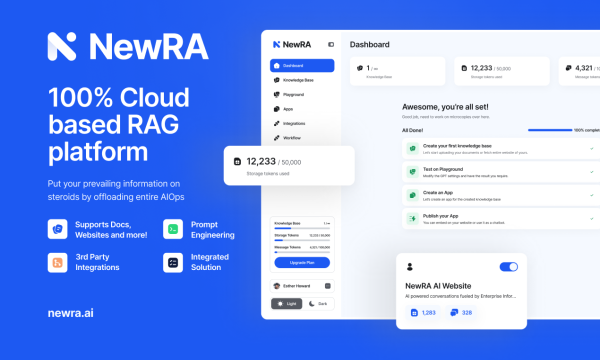Switch to Dark theme mode
Screen dimensions: 600x360
[x=318, y=304]
